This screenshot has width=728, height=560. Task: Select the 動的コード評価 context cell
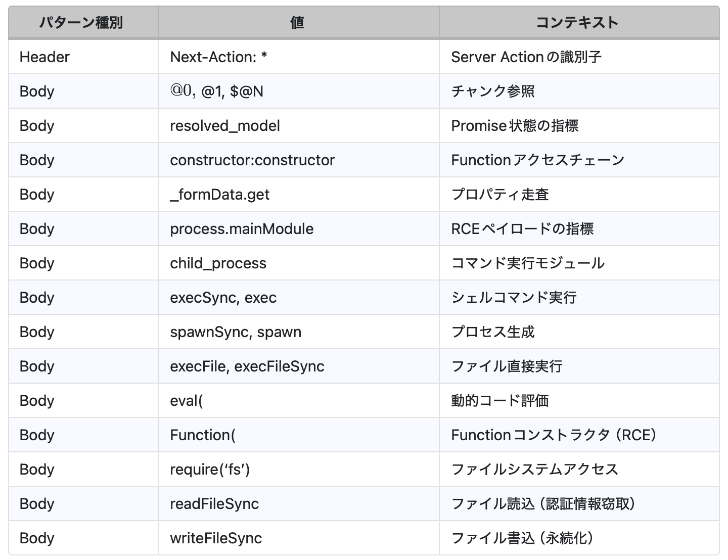[499, 401]
